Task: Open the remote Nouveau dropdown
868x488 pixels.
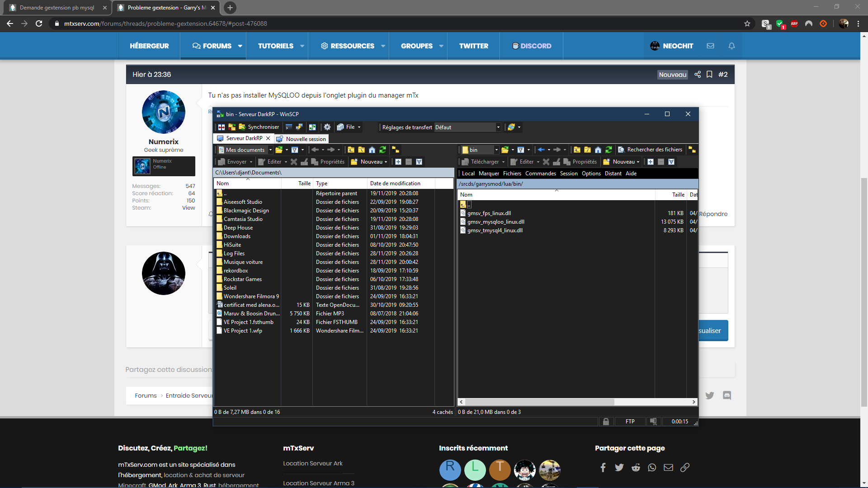Action: (x=621, y=162)
